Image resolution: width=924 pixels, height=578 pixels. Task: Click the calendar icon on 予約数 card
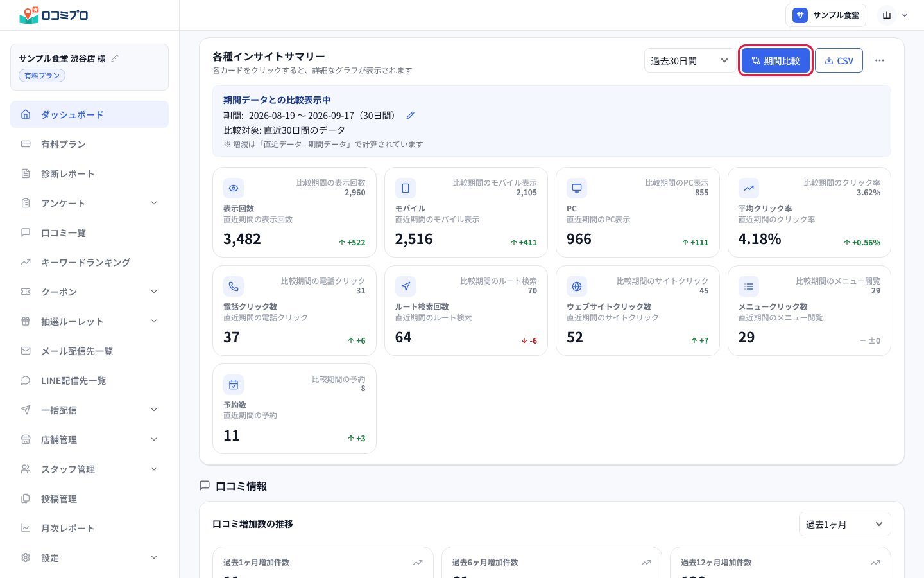(234, 385)
